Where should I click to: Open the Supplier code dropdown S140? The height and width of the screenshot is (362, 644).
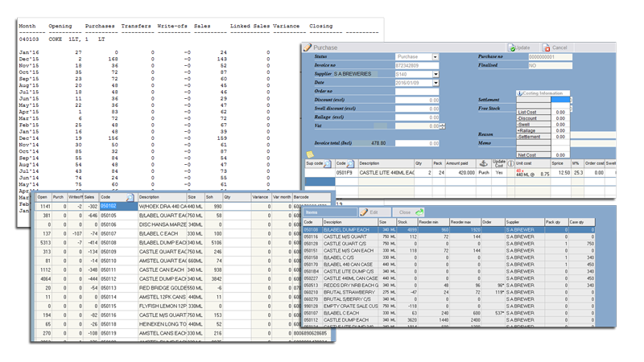coord(436,74)
